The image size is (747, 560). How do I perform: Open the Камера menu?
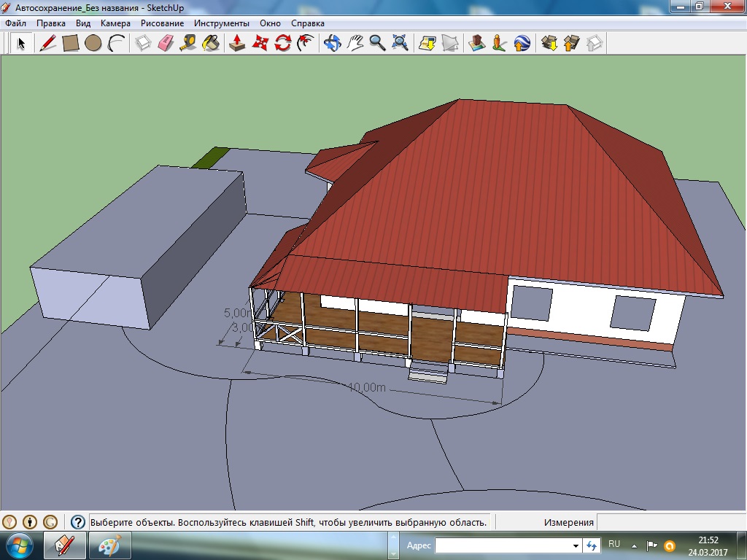pyautogui.click(x=115, y=23)
